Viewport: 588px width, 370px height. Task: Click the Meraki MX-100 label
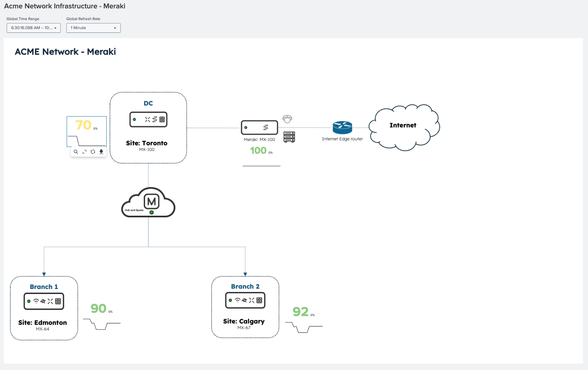pos(259,140)
